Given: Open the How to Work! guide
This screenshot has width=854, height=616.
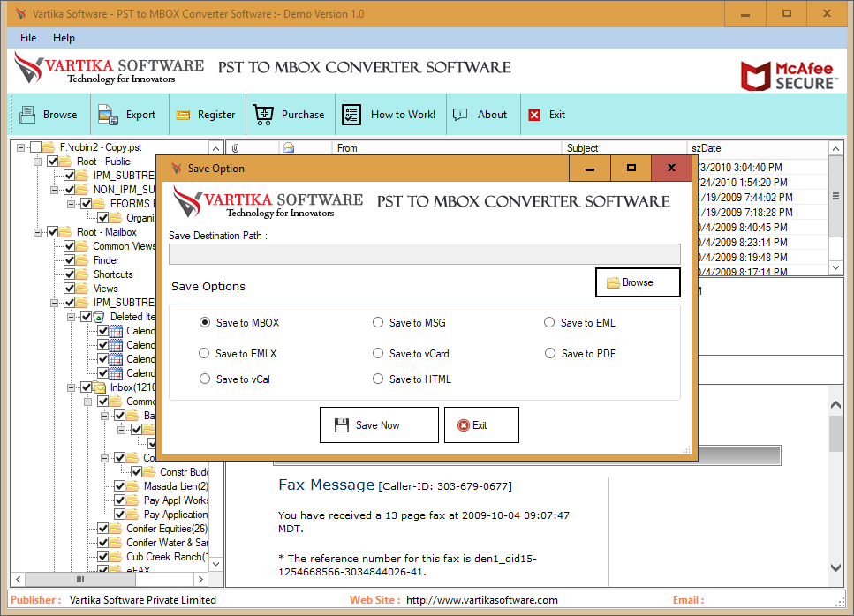Looking at the screenshot, I should tap(390, 115).
